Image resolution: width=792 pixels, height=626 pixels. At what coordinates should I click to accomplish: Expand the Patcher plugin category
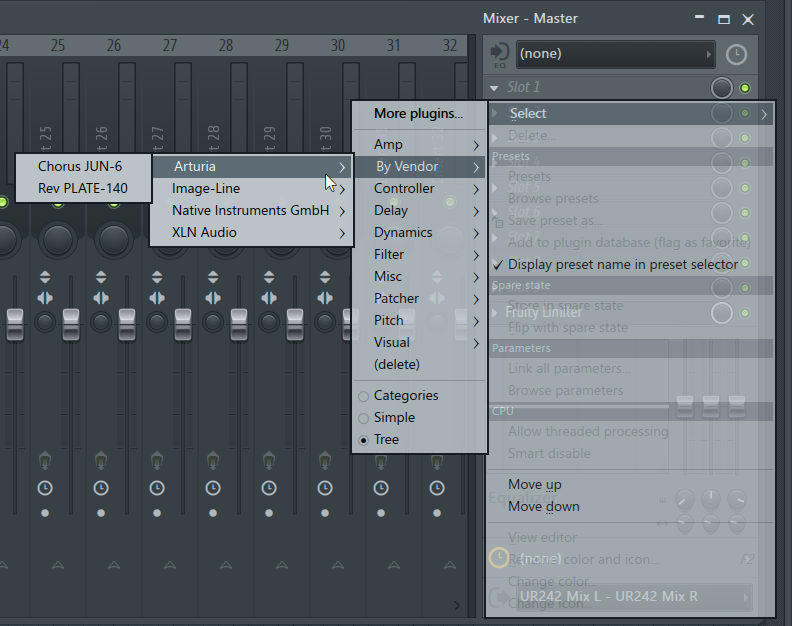pyautogui.click(x=419, y=299)
